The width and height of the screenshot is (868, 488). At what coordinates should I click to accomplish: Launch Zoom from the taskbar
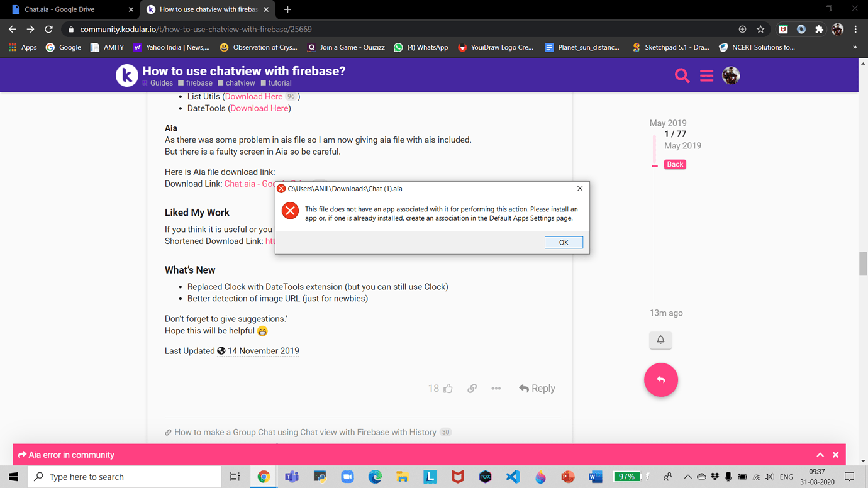click(347, 477)
